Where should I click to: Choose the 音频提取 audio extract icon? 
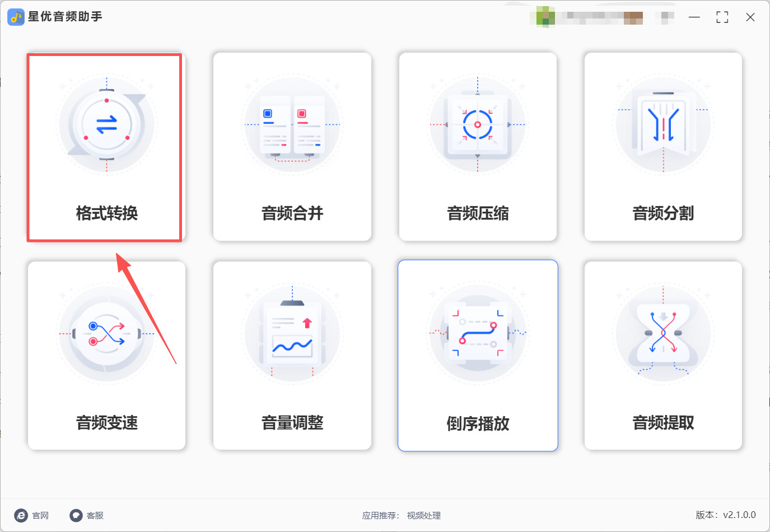(663, 333)
